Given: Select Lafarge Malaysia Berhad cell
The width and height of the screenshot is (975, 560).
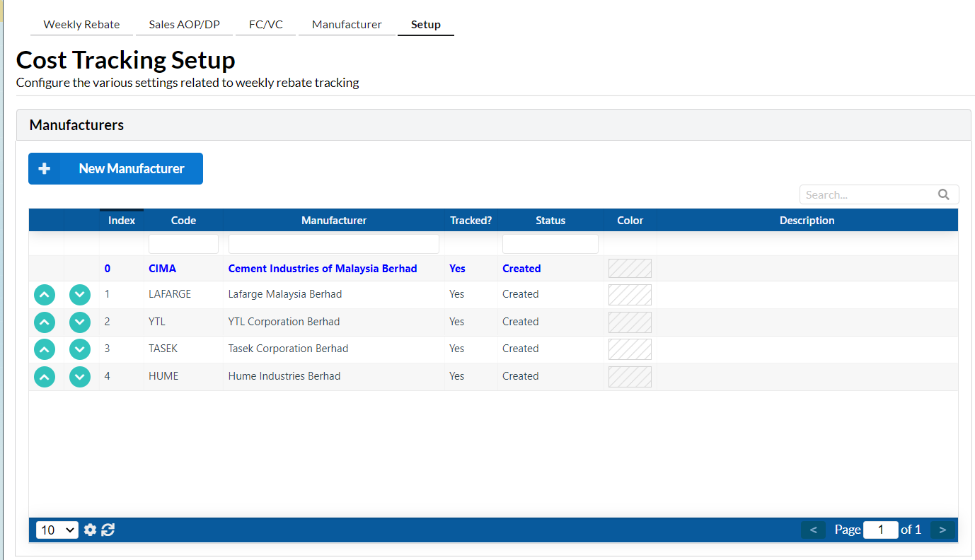Looking at the screenshot, I should pyautogui.click(x=334, y=295).
